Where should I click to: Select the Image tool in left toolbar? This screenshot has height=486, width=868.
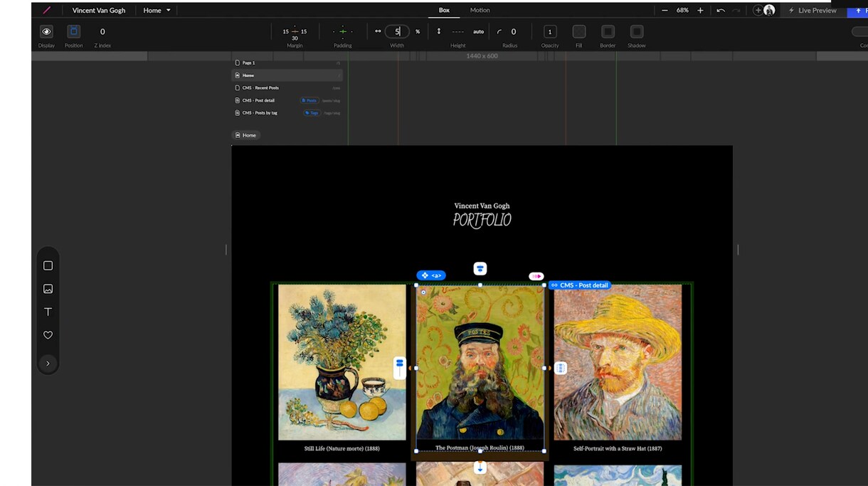click(48, 289)
